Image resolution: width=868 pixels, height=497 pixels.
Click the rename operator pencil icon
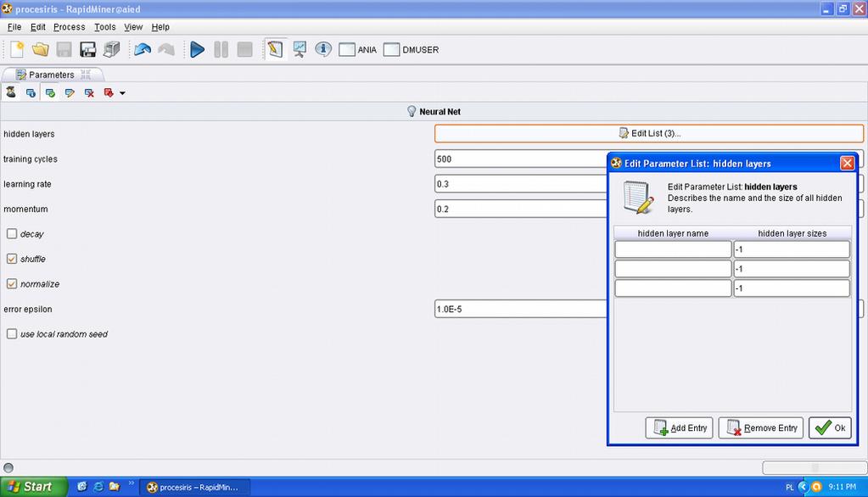coord(70,93)
